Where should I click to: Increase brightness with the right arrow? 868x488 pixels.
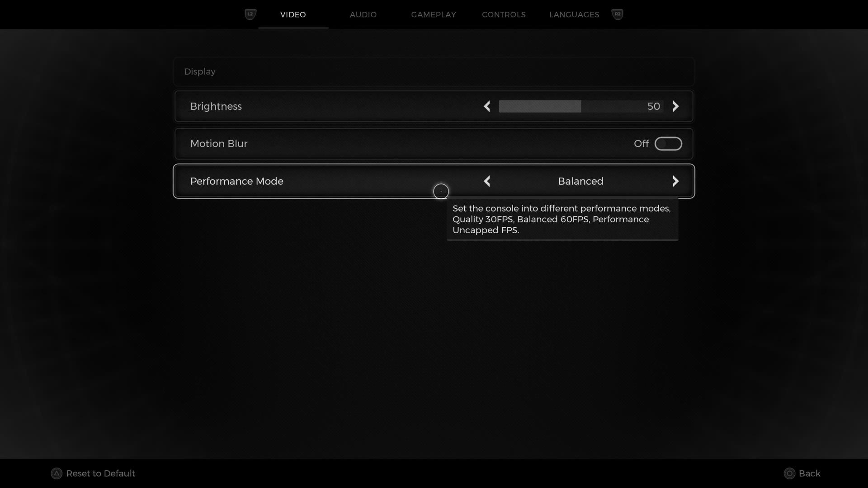[x=675, y=107]
